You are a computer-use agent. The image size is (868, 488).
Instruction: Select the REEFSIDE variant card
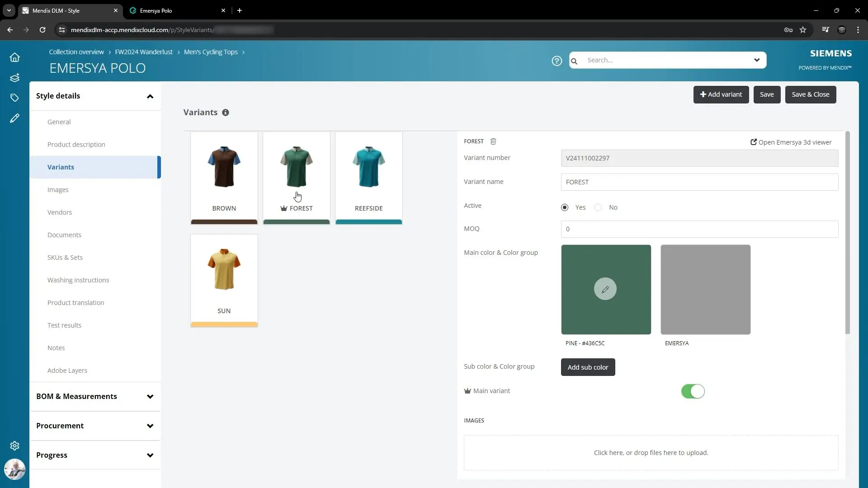pos(369,178)
